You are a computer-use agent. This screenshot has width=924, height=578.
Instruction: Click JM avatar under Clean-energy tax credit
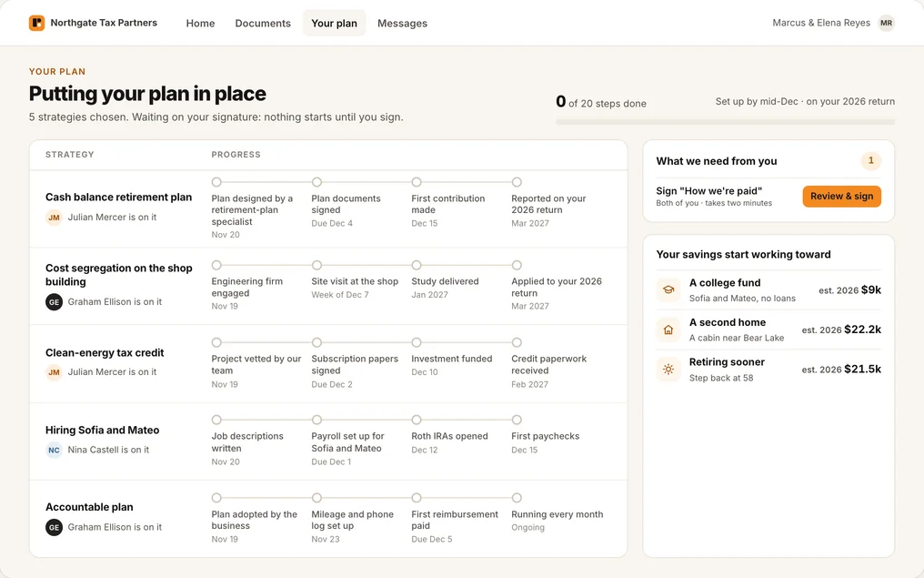(x=54, y=372)
